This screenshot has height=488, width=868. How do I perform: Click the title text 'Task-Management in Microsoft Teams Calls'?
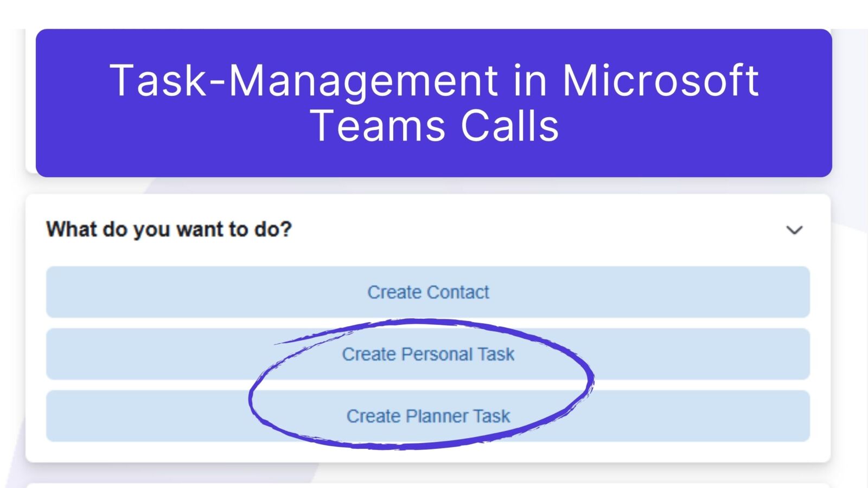[x=434, y=103]
